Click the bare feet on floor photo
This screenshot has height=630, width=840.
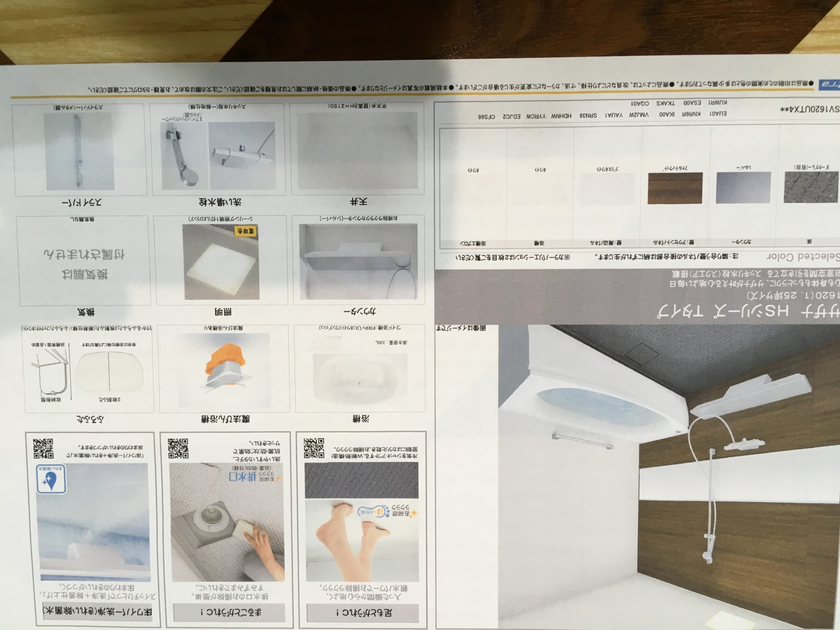click(x=361, y=541)
